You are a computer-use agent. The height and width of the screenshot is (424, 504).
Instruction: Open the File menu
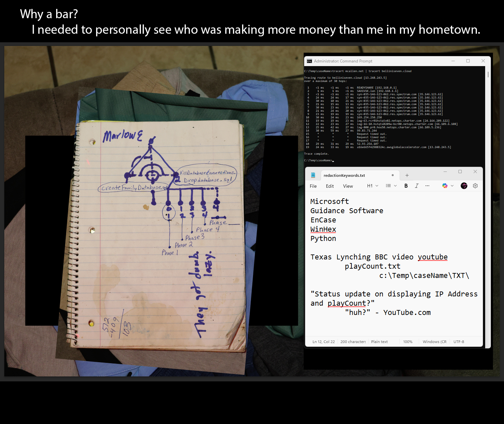click(313, 186)
